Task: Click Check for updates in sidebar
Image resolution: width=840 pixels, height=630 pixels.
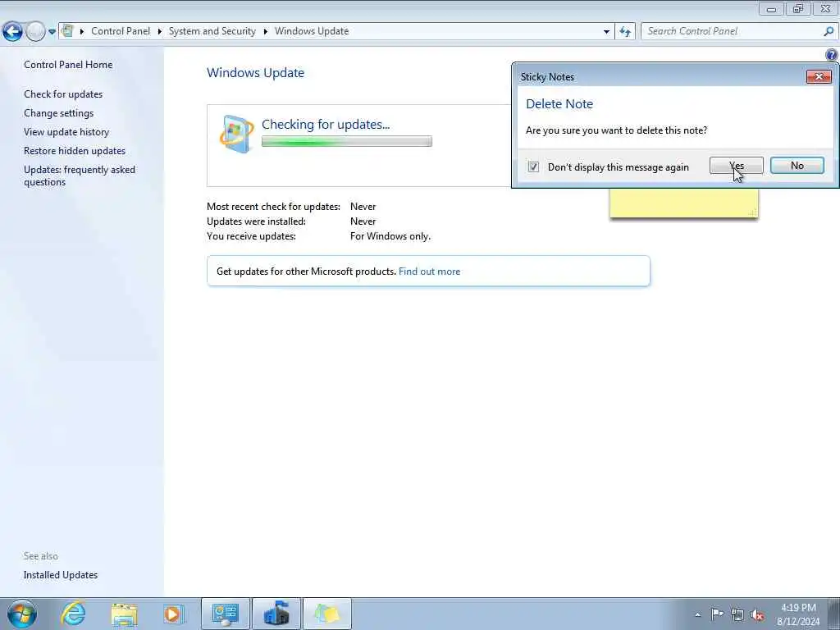Action: 63,94
